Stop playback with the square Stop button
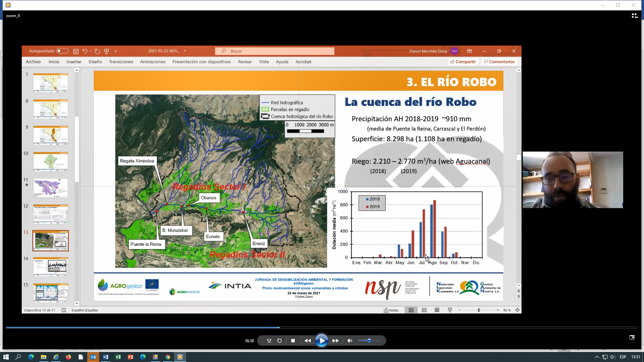 pos(293,341)
